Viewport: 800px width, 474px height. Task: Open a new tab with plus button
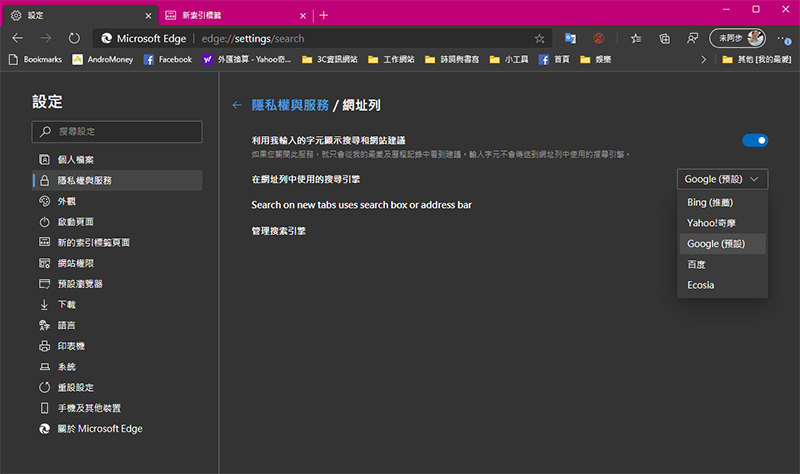(x=323, y=14)
